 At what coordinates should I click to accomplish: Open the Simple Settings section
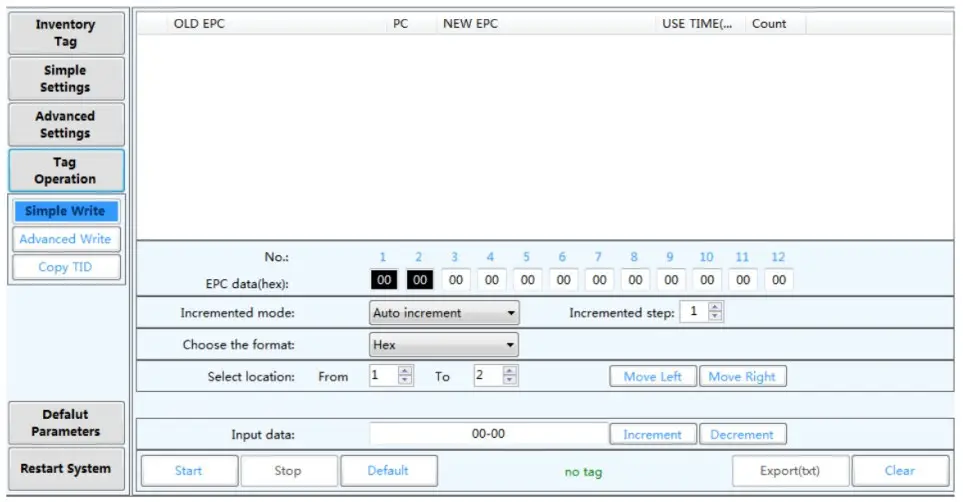pos(66,79)
